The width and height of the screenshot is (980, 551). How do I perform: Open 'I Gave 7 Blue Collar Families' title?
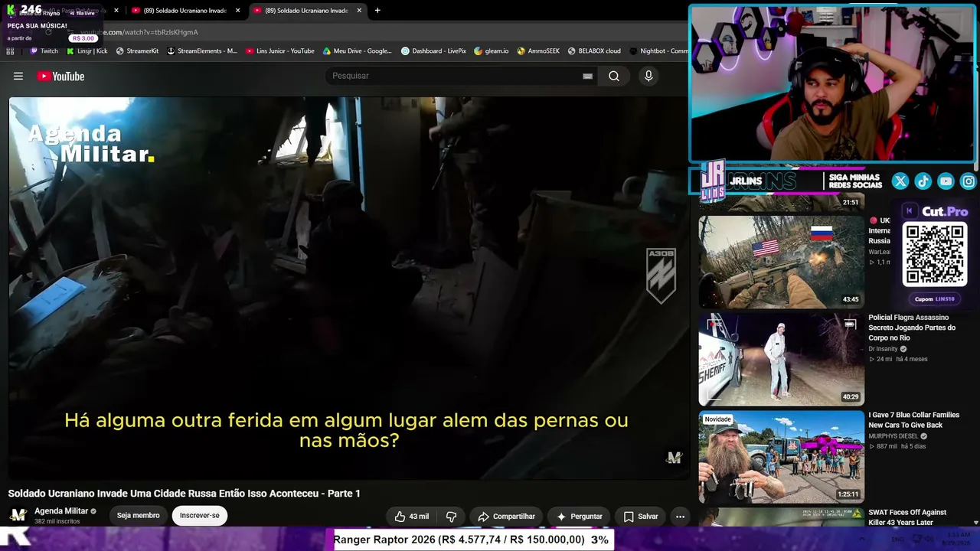coord(913,420)
